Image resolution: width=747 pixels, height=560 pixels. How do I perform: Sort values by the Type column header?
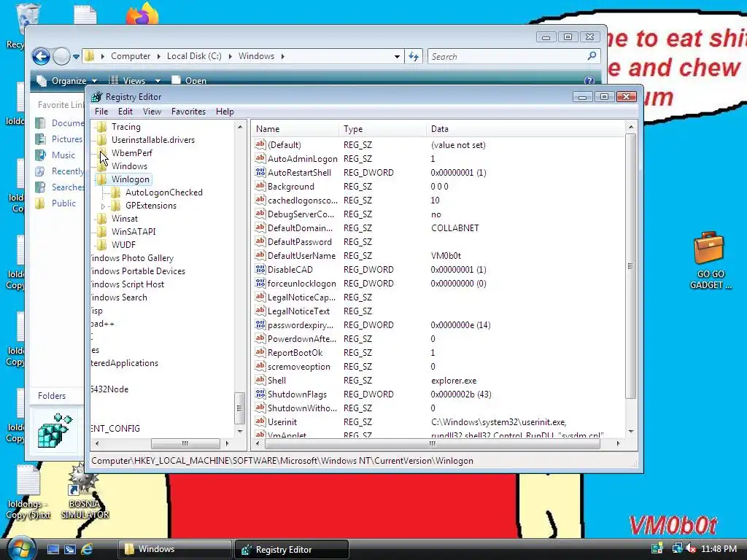pyautogui.click(x=382, y=128)
